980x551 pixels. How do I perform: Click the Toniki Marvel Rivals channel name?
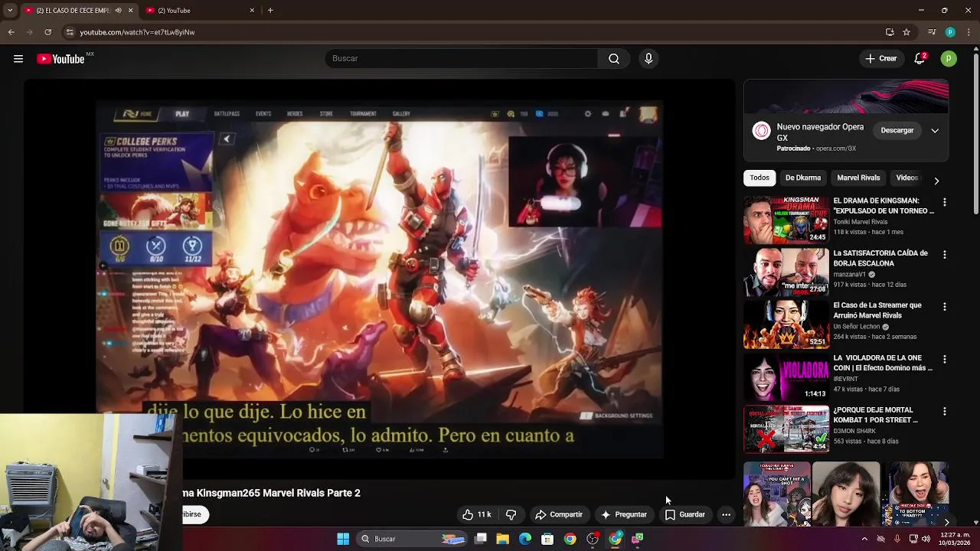pyautogui.click(x=861, y=222)
